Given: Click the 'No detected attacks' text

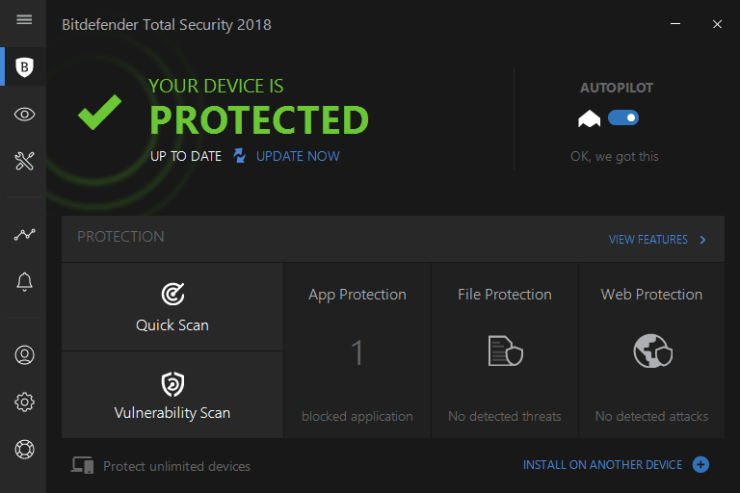Looking at the screenshot, I should pyautogui.click(x=651, y=417).
